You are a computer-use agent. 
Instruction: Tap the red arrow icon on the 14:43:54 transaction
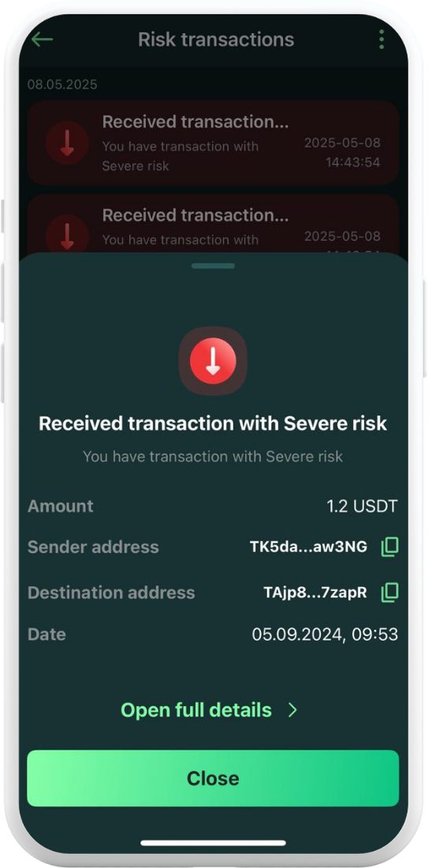tap(67, 143)
